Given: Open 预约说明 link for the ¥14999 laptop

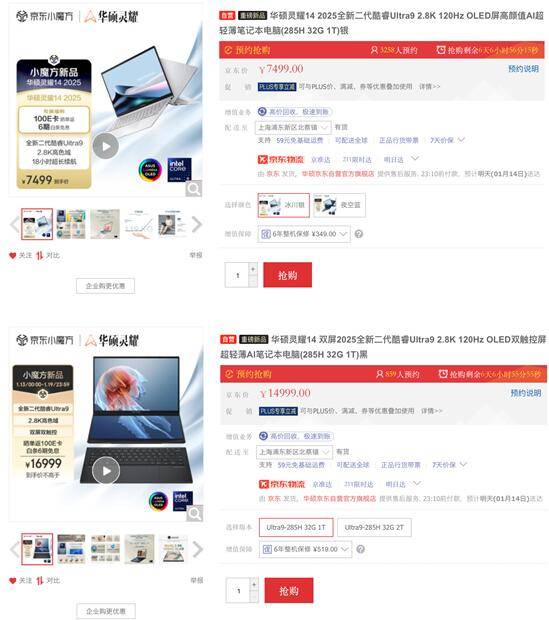Looking at the screenshot, I should pos(525,393).
